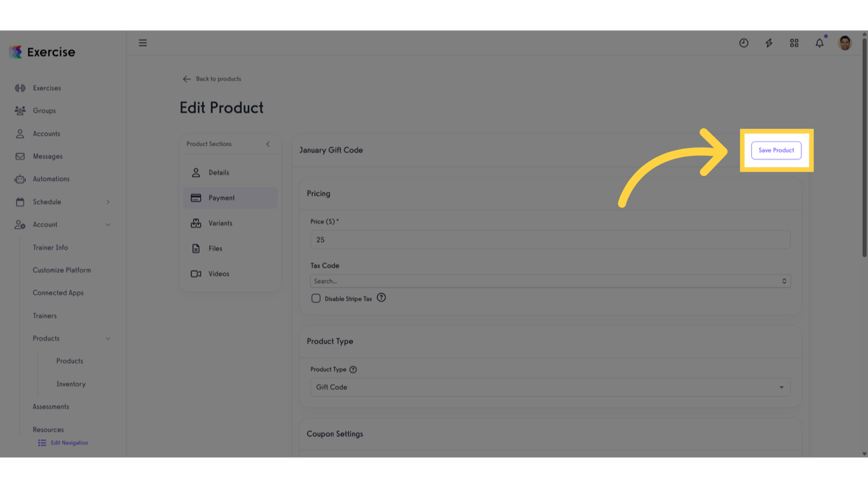Collapse the Product Sections panel
The width and height of the screenshot is (868, 488).
pyautogui.click(x=268, y=144)
